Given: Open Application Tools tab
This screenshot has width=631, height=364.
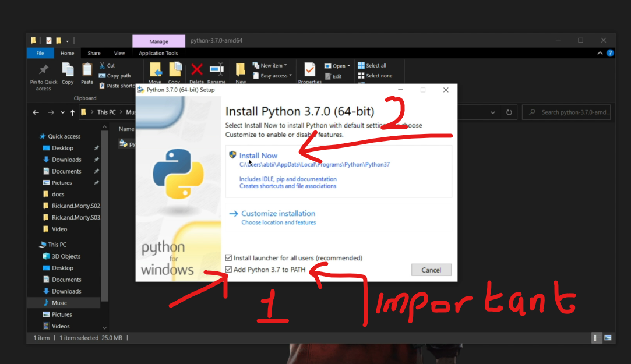Looking at the screenshot, I should pyautogui.click(x=158, y=53).
